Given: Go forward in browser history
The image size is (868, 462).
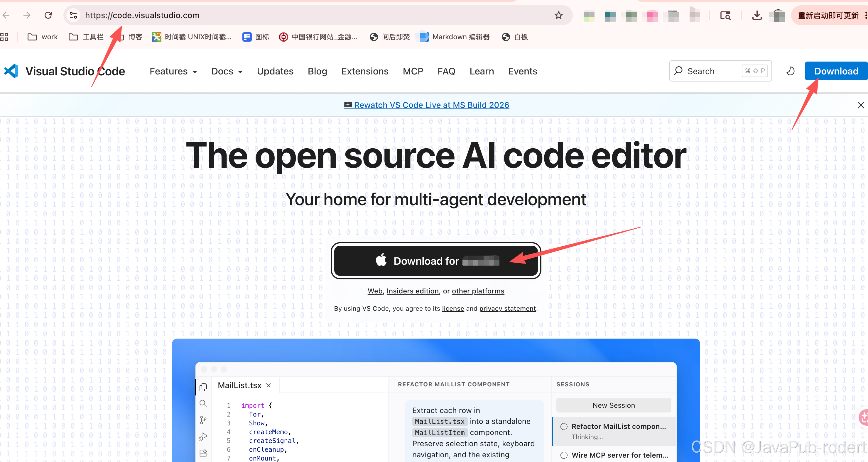Looking at the screenshot, I should [x=27, y=15].
